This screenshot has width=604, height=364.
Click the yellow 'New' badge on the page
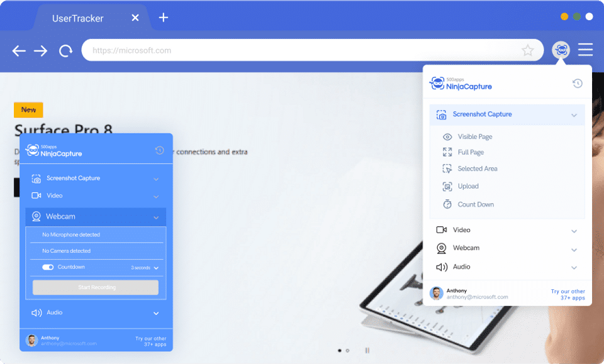coord(28,109)
